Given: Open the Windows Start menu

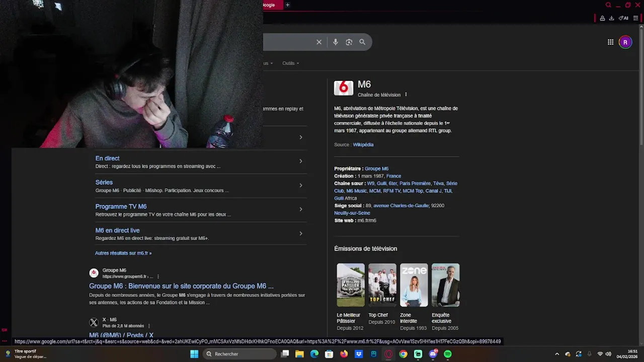Looking at the screenshot, I should point(194,354).
